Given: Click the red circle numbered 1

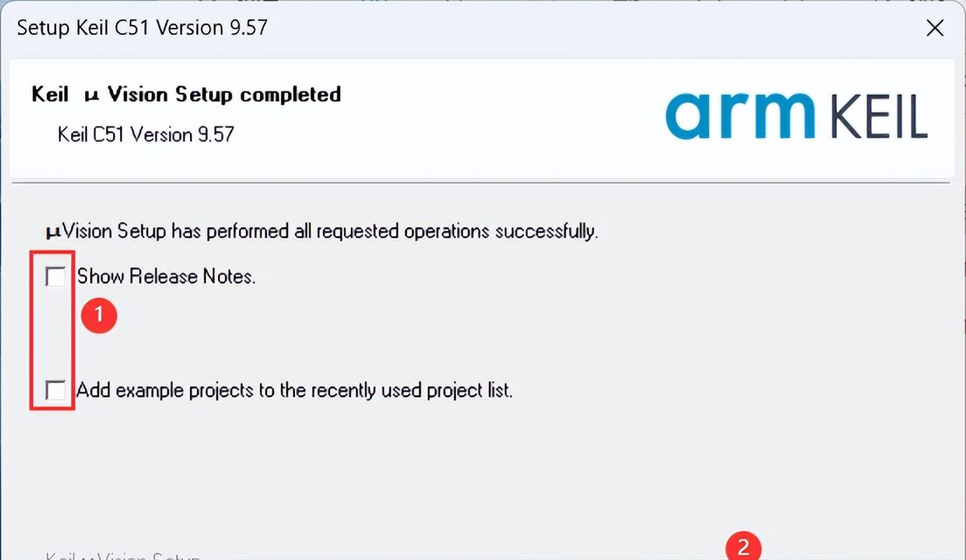Looking at the screenshot, I should [x=98, y=315].
